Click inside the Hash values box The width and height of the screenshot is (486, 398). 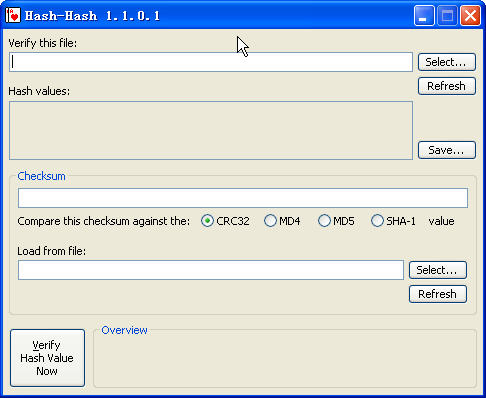pos(211,131)
